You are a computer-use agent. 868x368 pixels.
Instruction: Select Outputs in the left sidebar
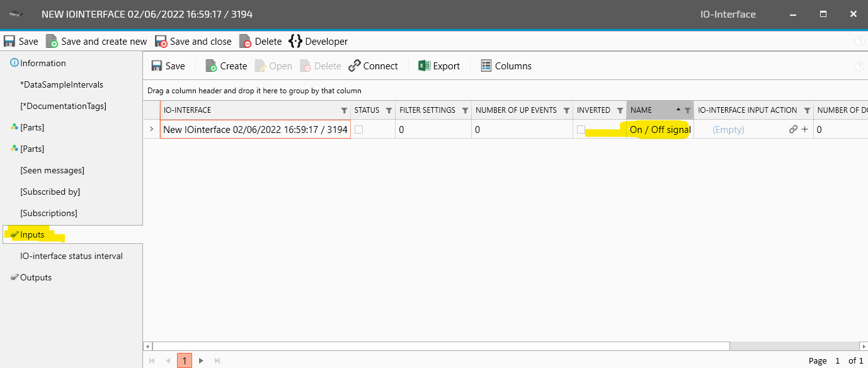[x=36, y=277]
